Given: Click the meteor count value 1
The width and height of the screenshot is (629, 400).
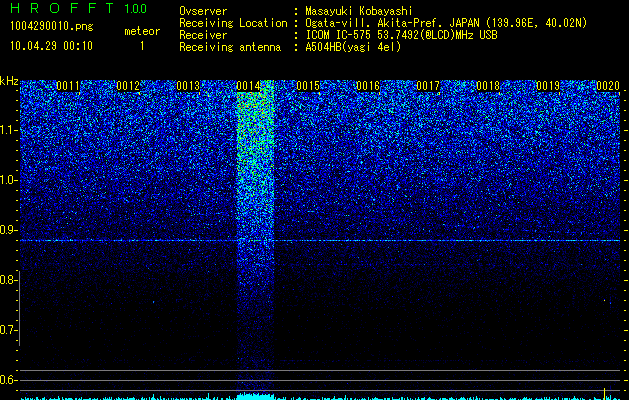Looking at the screenshot, I should 142,46.
